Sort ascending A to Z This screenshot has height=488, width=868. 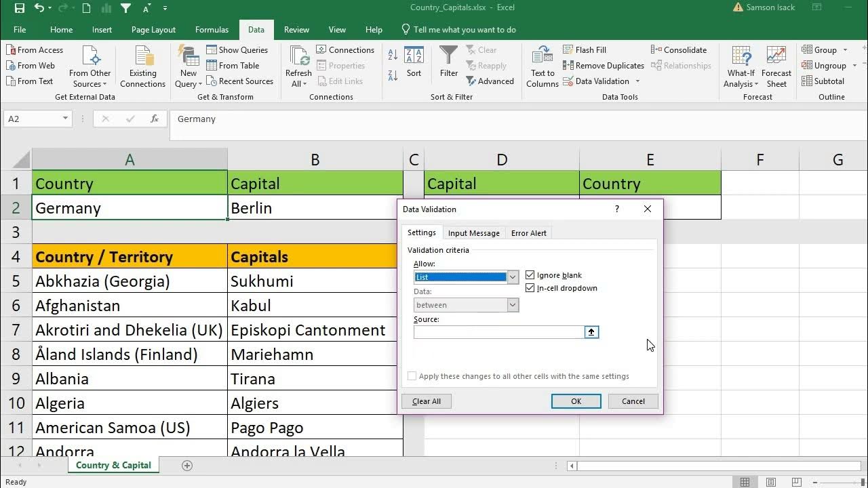pyautogui.click(x=393, y=54)
